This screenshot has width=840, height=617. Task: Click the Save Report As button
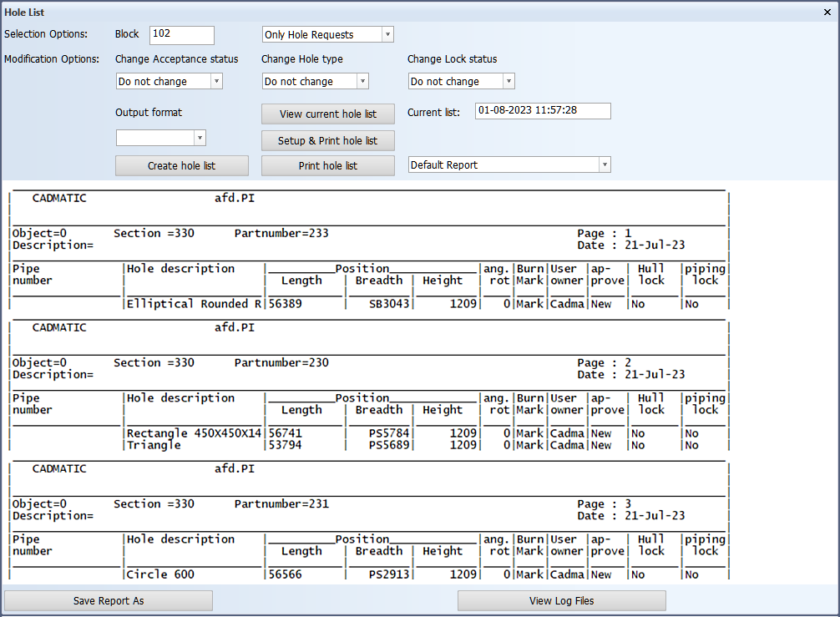pyautogui.click(x=109, y=601)
